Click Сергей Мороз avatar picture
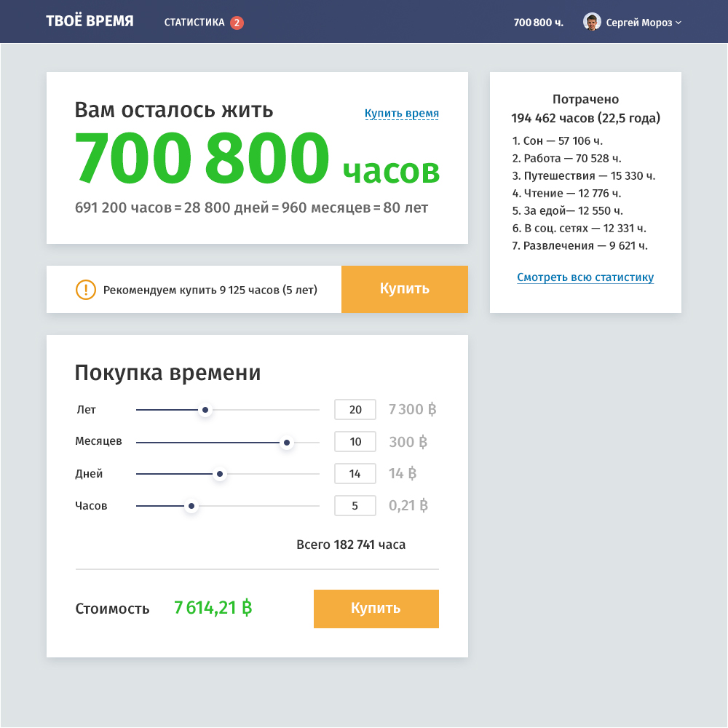Screen dimensions: 728x728 click(592, 22)
